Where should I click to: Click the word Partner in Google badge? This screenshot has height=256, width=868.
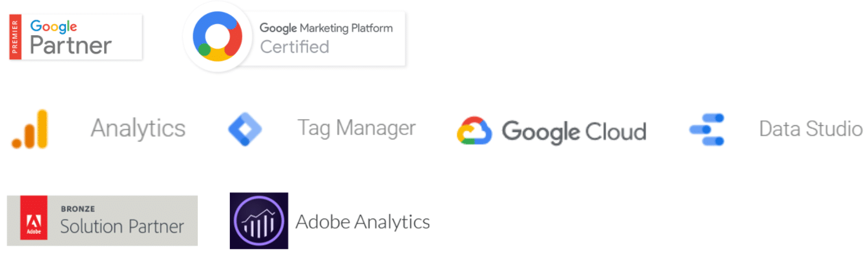pyautogui.click(x=71, y=46)
